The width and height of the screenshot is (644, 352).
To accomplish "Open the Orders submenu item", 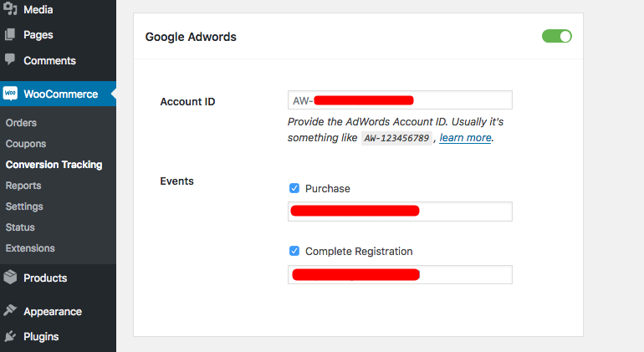I will coord(21,123).
